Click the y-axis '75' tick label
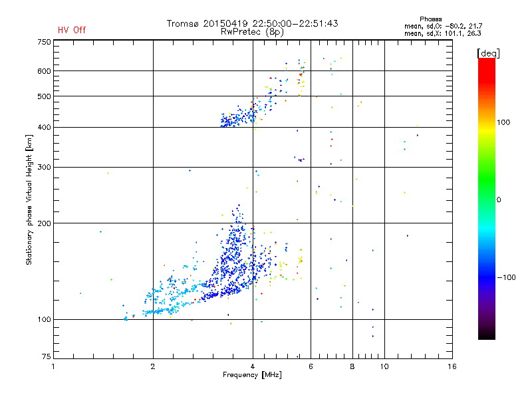532x399 pixels. [x=47, y=356]
